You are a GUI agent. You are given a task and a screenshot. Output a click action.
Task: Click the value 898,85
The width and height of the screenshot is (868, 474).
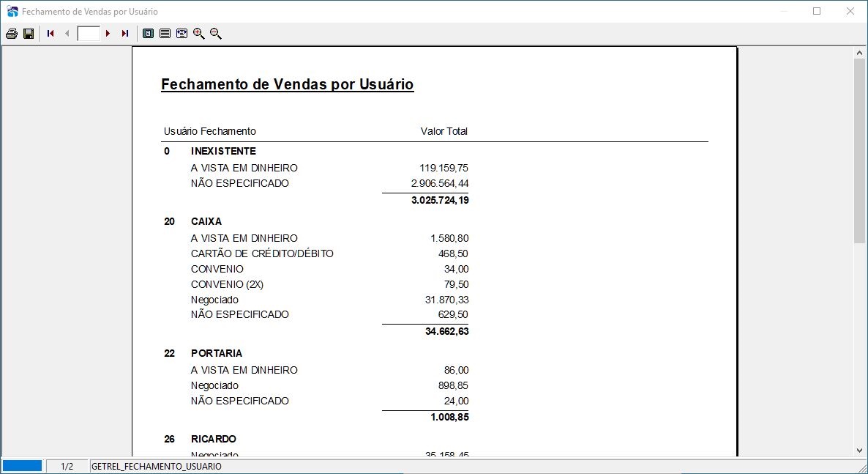453,386
